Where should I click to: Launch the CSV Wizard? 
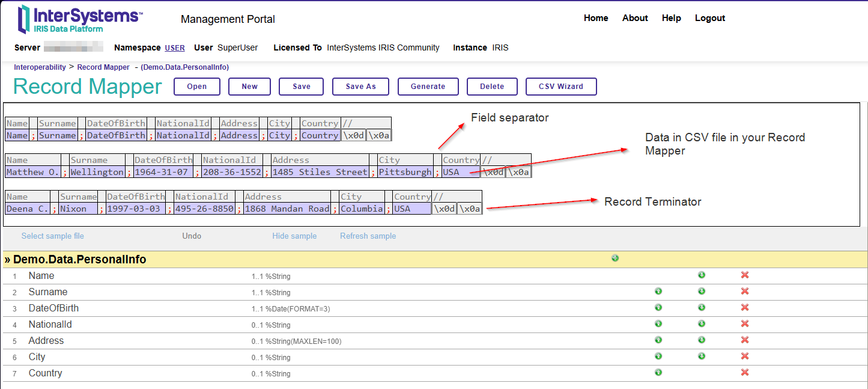tap(560, 87)
